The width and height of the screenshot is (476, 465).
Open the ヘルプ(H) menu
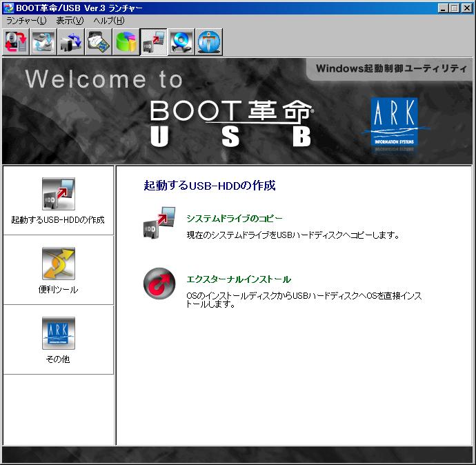(x=109, y=21)
